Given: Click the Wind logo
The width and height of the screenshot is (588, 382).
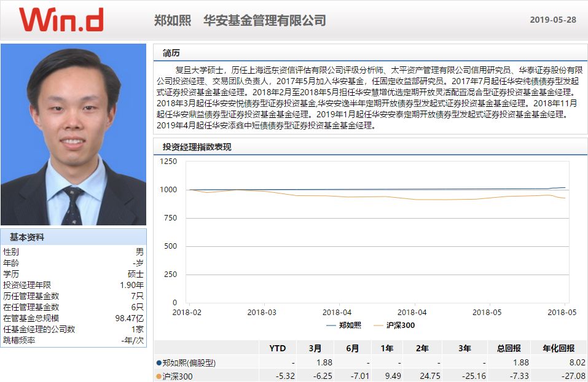Looking at the screenshot, I should click(x=61, y=20).
